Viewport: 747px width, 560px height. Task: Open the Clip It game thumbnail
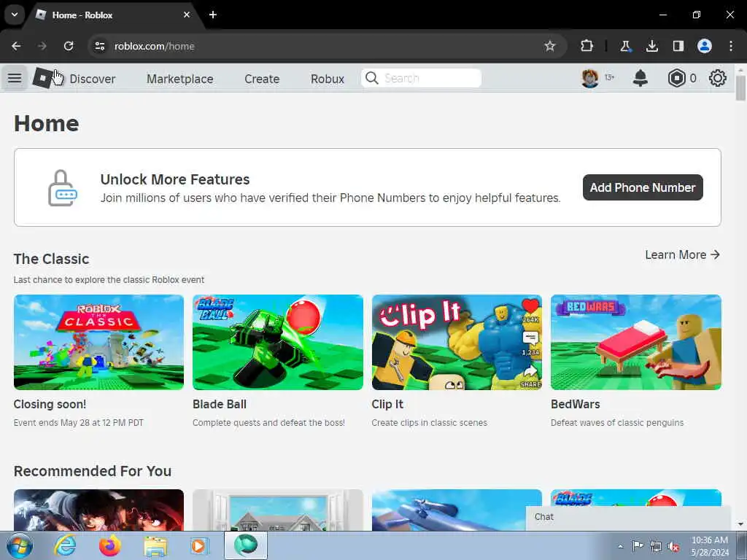[x=457, y=342]
